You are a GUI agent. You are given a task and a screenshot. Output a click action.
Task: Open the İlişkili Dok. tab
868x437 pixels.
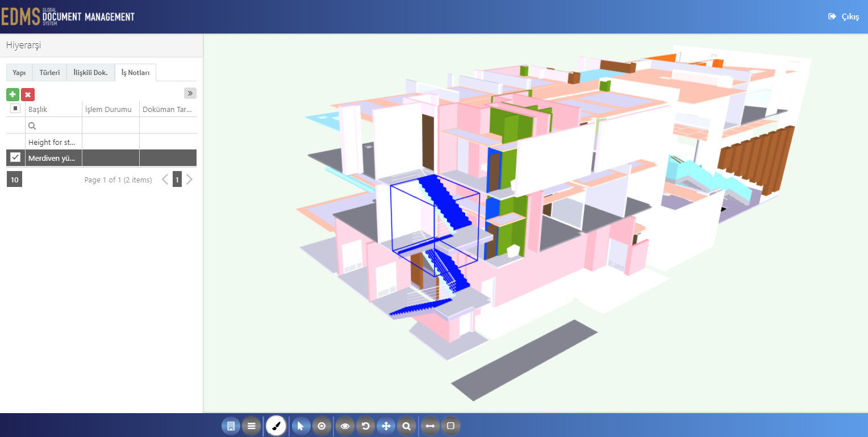point(90,73)
